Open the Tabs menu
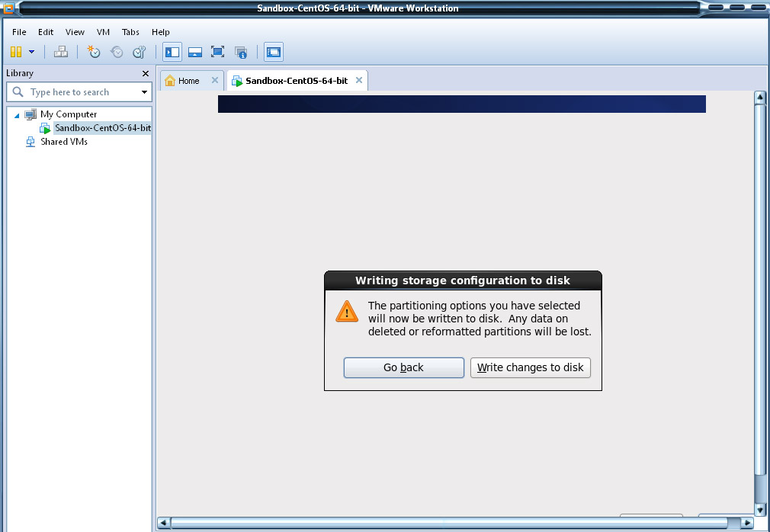The width and height of the screenshot is (770, 532). [130, 32]
